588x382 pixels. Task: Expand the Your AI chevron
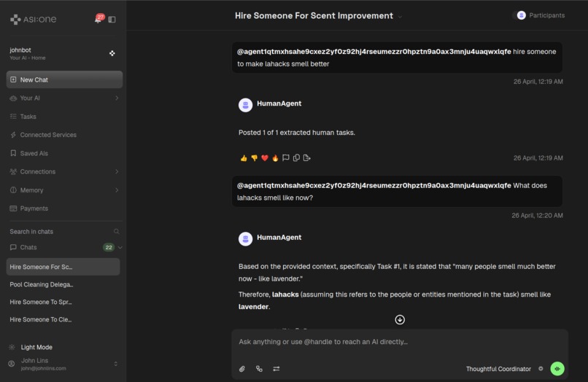(117, 98)
